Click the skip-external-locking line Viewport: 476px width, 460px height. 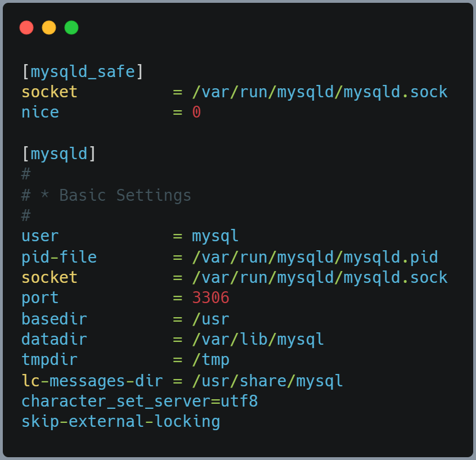click(x=120, y=422)
